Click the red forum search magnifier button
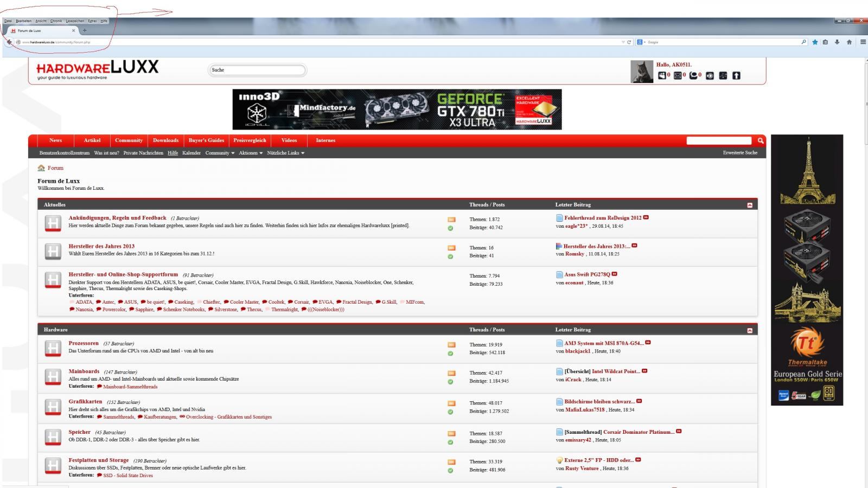The image size is (868, 488). (761, 140)
